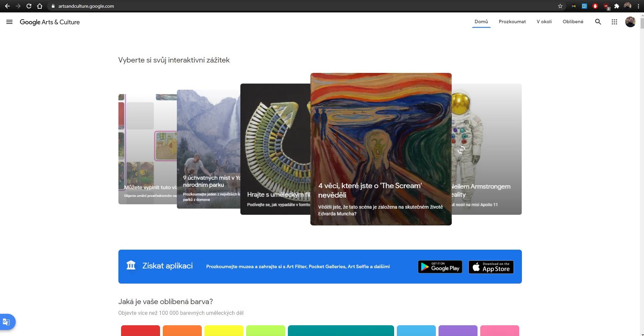This screenshot has height=336, width=644.
Task: Switch to Domů tab
Action: pyautogui.click(x=481, y=22)
